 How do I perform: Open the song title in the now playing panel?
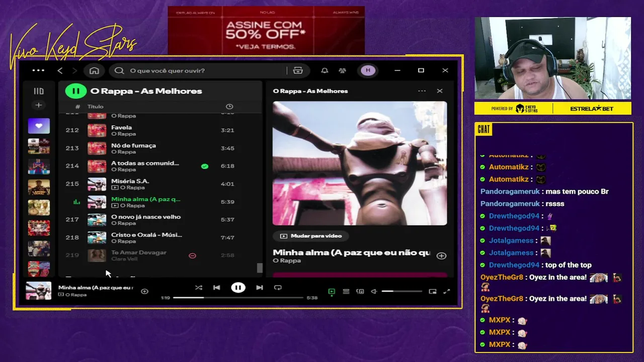(x=352, y=252)
